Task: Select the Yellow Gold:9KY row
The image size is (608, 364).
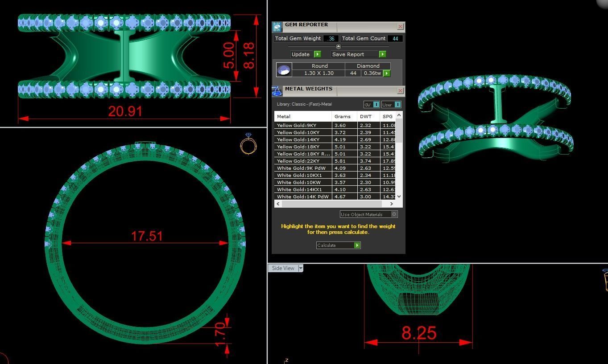Action: click(x=335, y=126)
